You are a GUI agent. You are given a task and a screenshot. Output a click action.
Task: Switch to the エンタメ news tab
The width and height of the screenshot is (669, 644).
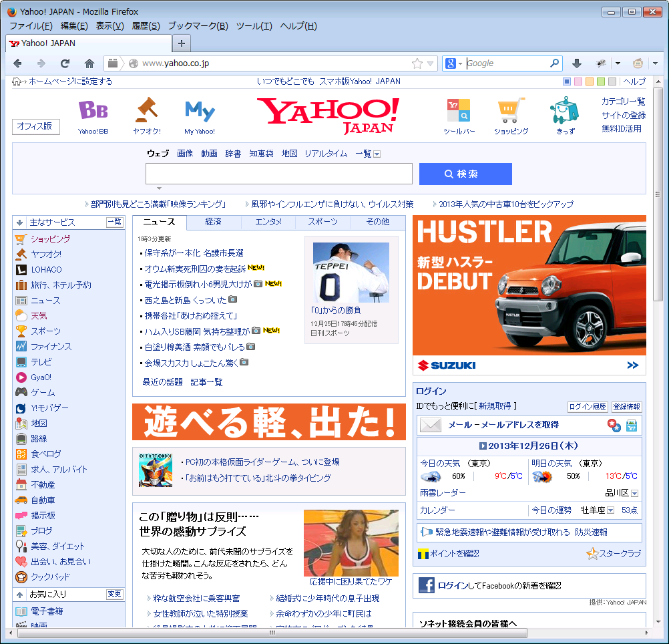268,222
